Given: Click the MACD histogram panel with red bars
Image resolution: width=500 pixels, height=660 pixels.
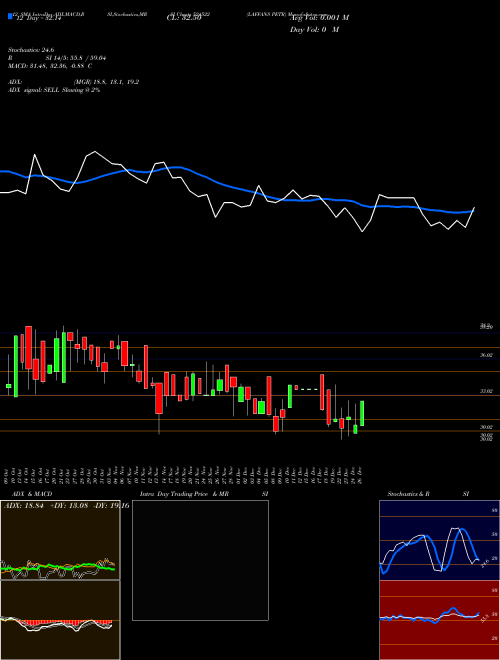Looking at the screenshot, I should point(60,620).
